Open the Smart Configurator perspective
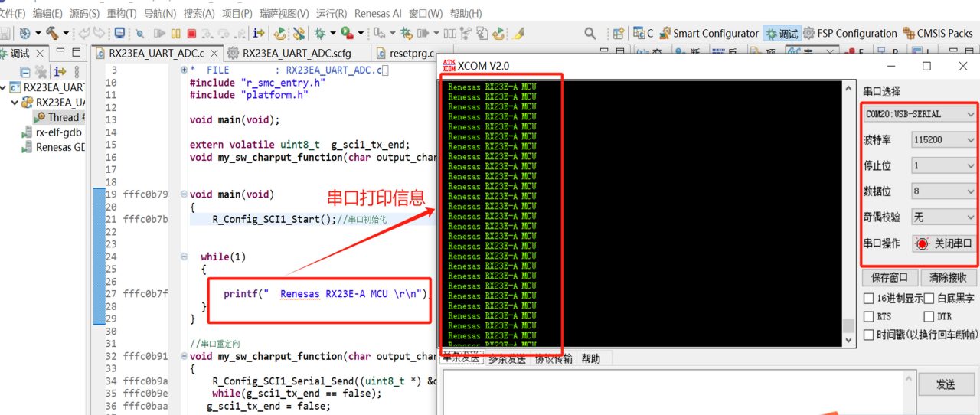This screenshot has height=415, width=980. 708,34
